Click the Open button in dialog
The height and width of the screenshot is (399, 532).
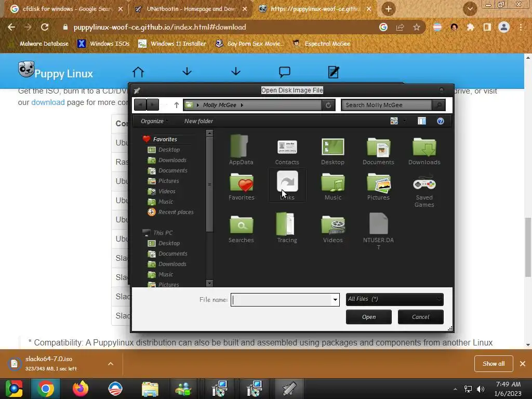[369, 317]
